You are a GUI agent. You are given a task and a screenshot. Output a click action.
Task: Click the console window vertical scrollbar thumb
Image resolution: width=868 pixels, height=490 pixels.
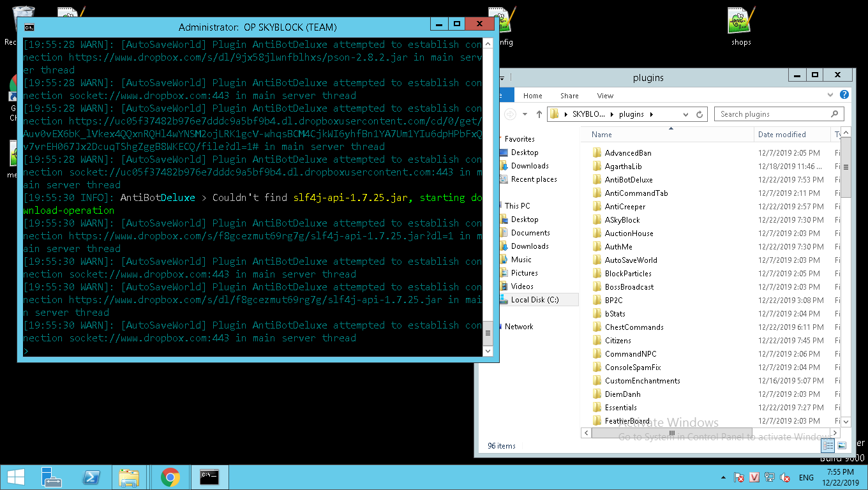pos(488,332)
